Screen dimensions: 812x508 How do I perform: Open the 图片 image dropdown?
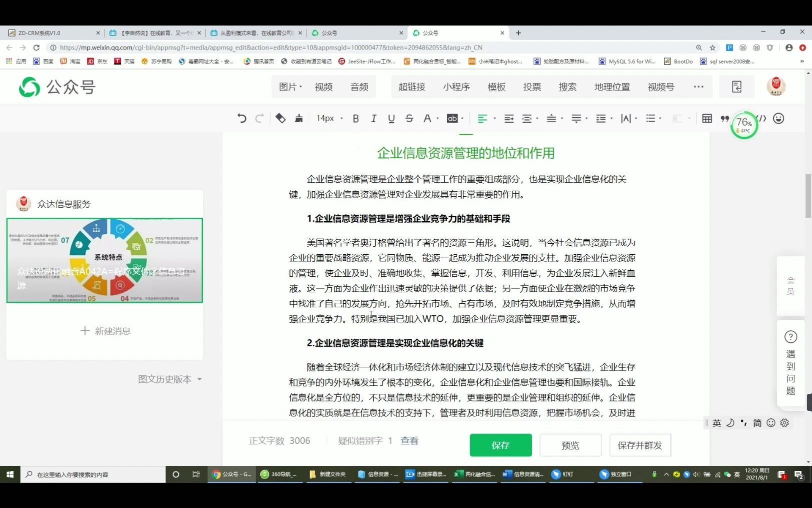(x=290, y=87)
